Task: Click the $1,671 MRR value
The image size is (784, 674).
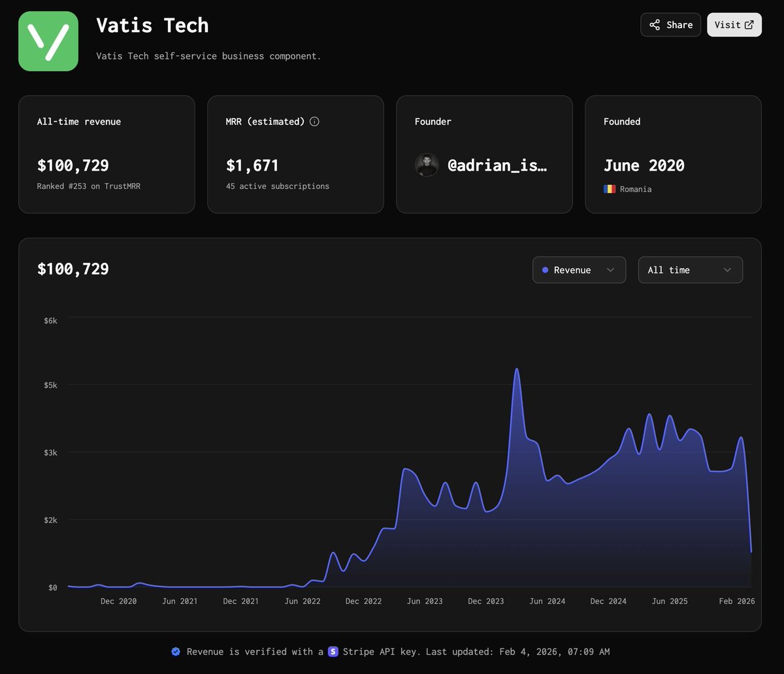Action: [x=252, y=165]
